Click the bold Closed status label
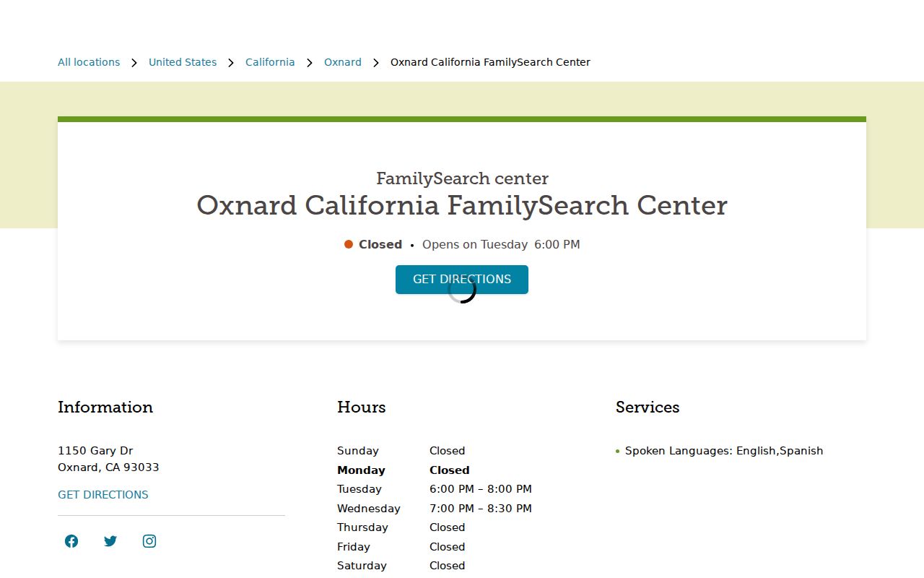 pos(380,245)
